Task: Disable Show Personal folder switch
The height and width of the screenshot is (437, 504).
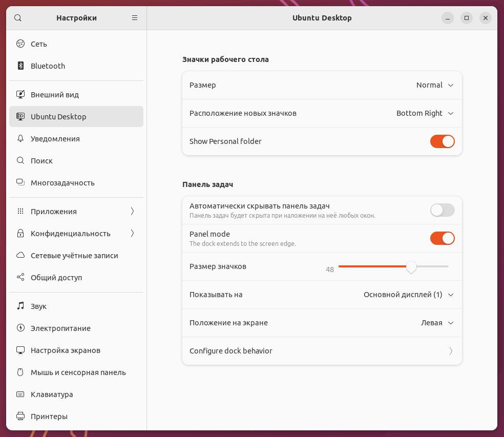Action: click(442, 141)
